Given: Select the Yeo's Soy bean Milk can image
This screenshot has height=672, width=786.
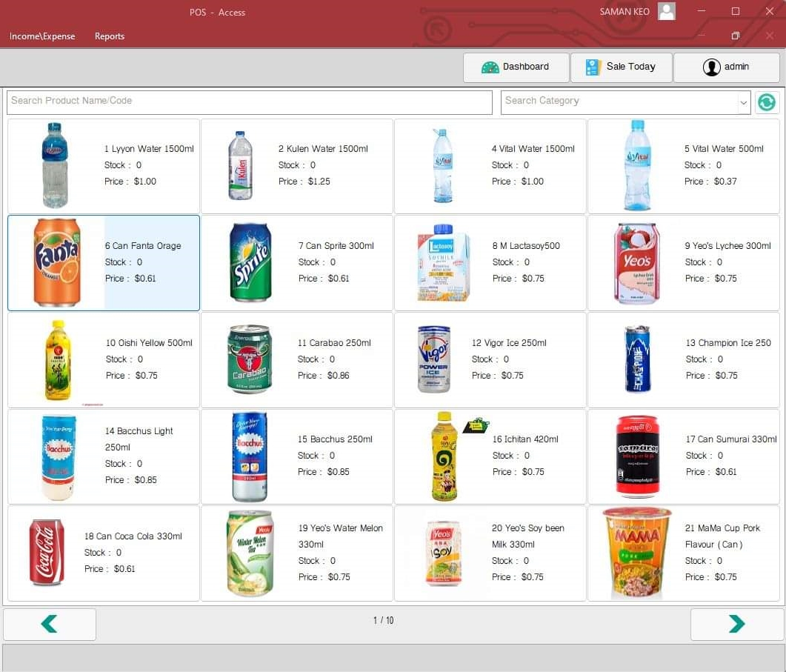Looking at the screenshot, I should coord(443,553).
